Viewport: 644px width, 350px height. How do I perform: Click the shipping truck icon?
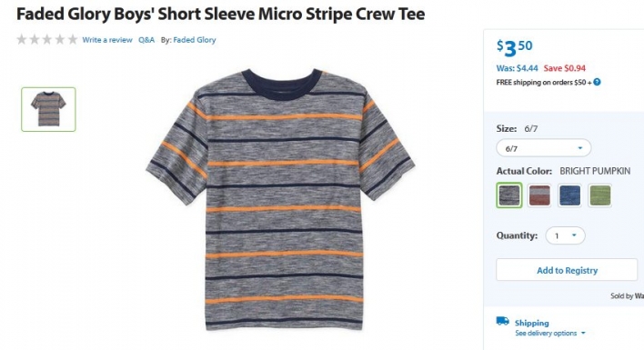coord(503,321)
